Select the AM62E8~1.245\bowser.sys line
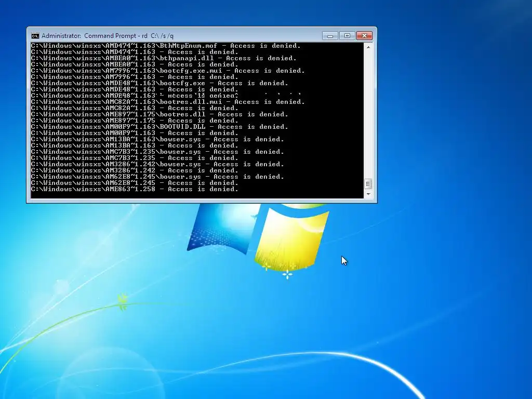 click(157, 177)
